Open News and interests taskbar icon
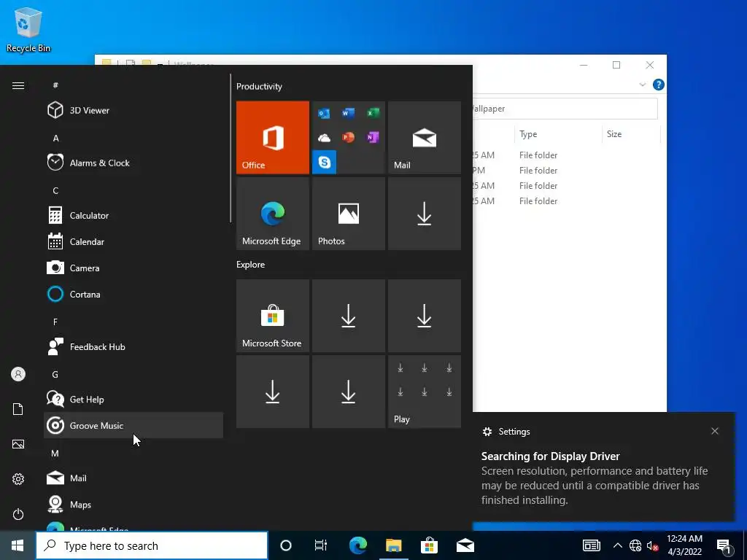 tap(591, 545)
